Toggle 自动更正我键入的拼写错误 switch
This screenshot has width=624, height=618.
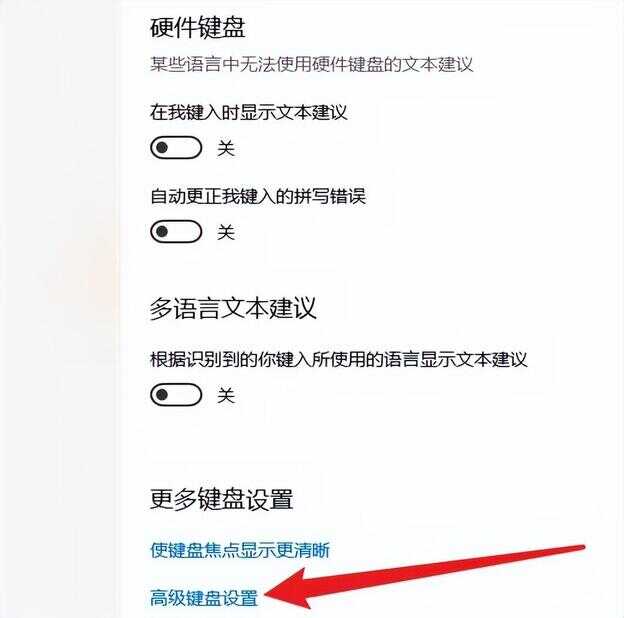click(x=176, y=231)
